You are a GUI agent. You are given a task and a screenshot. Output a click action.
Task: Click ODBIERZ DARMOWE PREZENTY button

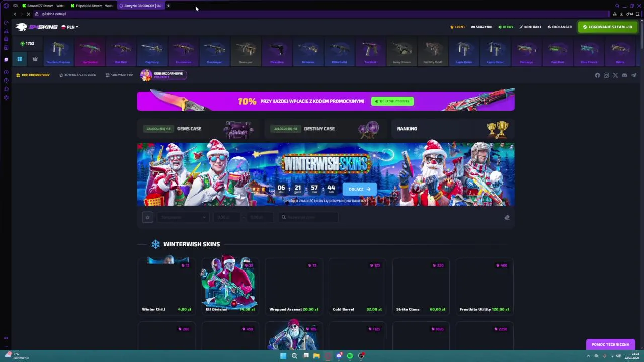[164, 75]
